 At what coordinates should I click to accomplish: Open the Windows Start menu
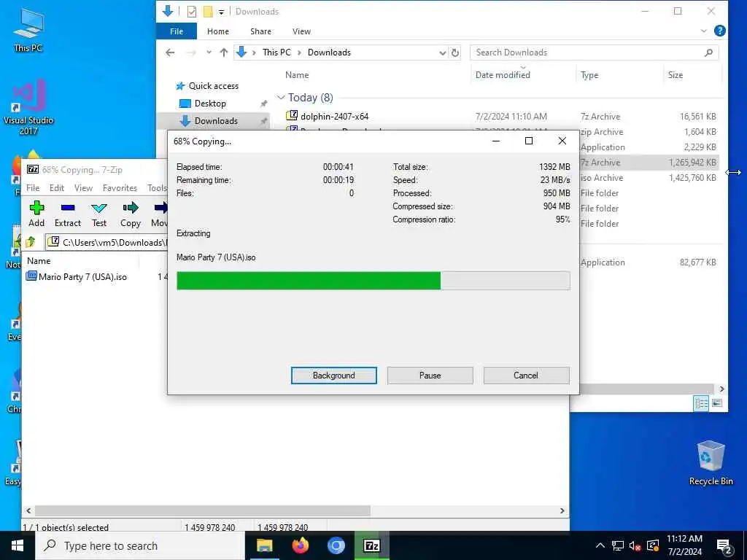pos(18,545)
